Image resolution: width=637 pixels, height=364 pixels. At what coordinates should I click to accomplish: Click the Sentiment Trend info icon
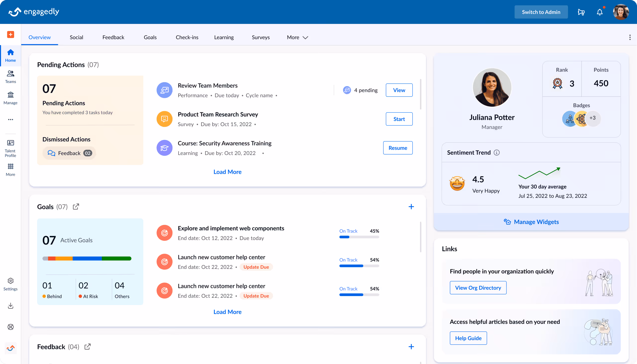point(496,153)
